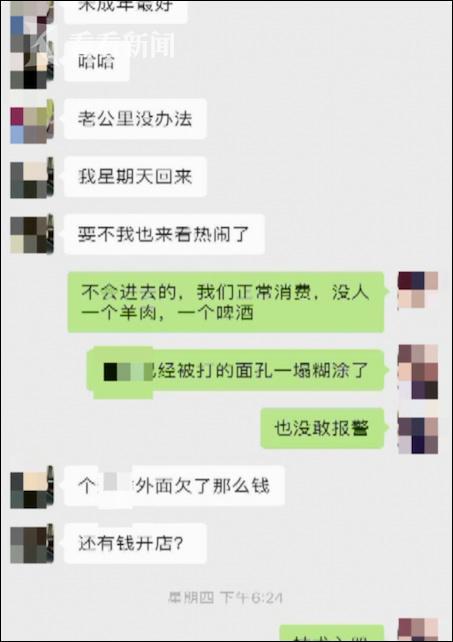
Task: Tap sender avatar beside 不会进去的 green message
Action: point(418,290)
